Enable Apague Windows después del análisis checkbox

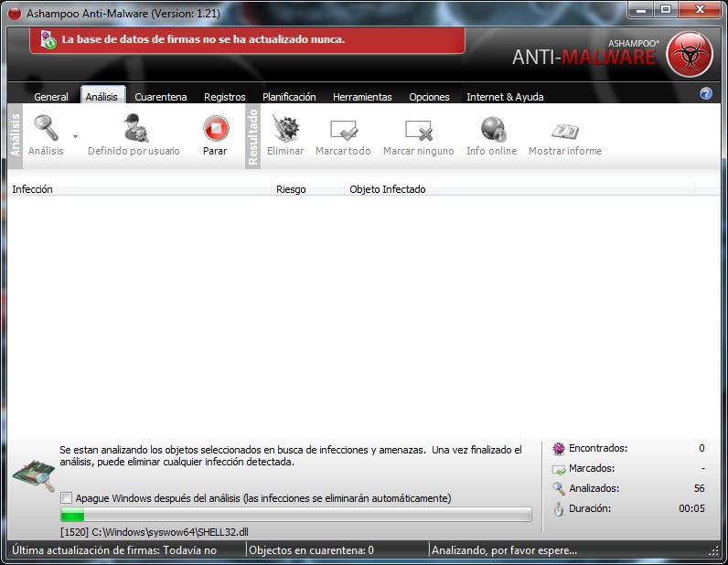[67, 498]
